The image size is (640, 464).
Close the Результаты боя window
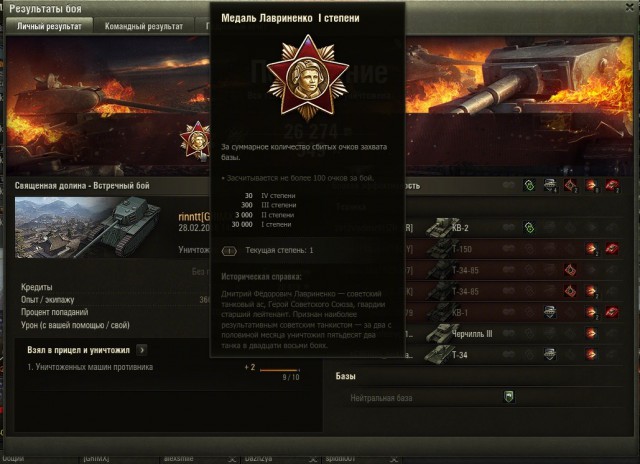coord(630,8)
